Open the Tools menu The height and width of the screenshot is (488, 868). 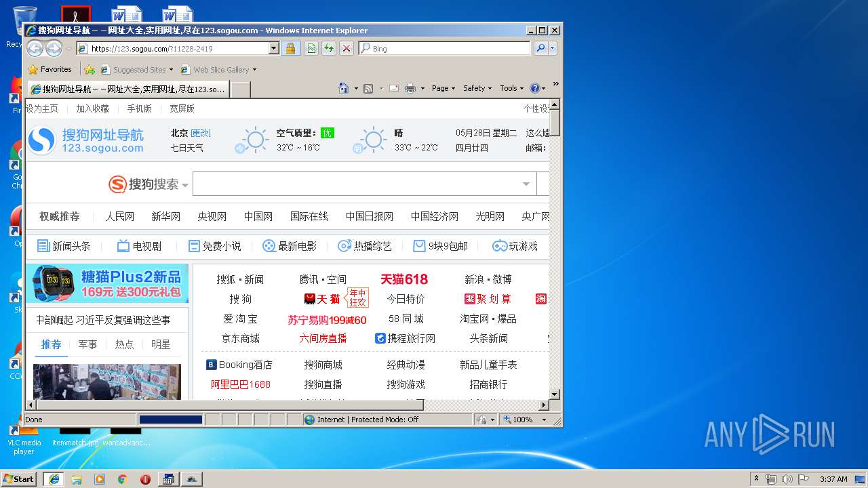click(x=512, y=88)
